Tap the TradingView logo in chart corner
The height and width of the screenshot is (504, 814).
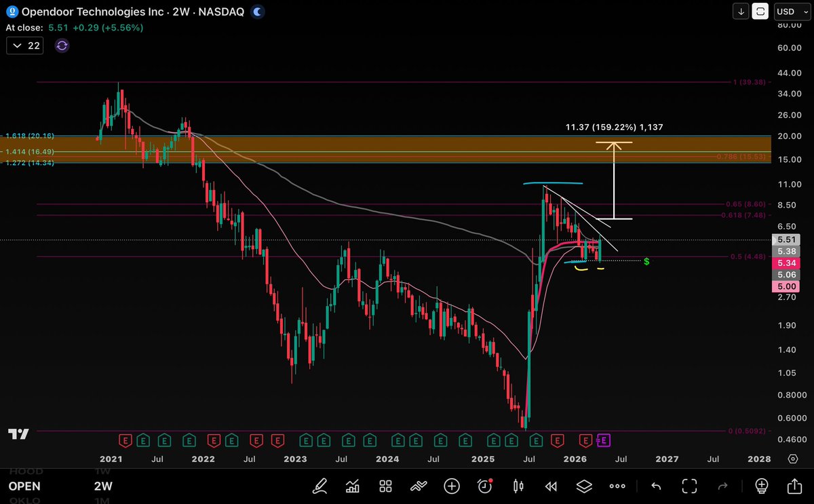(18, 434)
